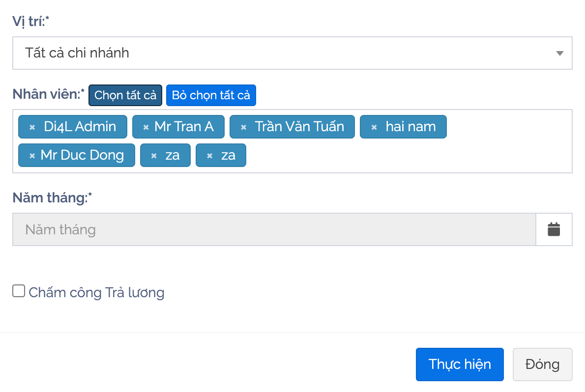Remove the hai nam employee tag

click(374, 127)
